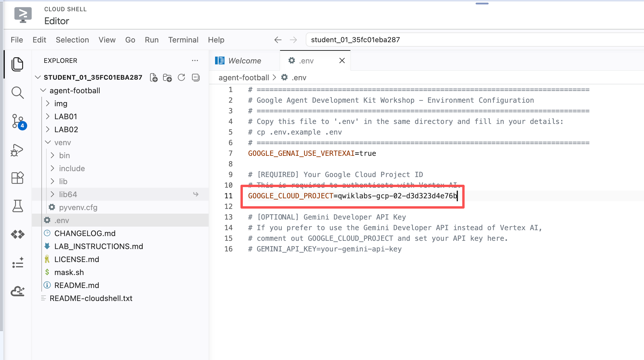
Task: Open CHANGELOG.md file
Action: tap(85, 233)
